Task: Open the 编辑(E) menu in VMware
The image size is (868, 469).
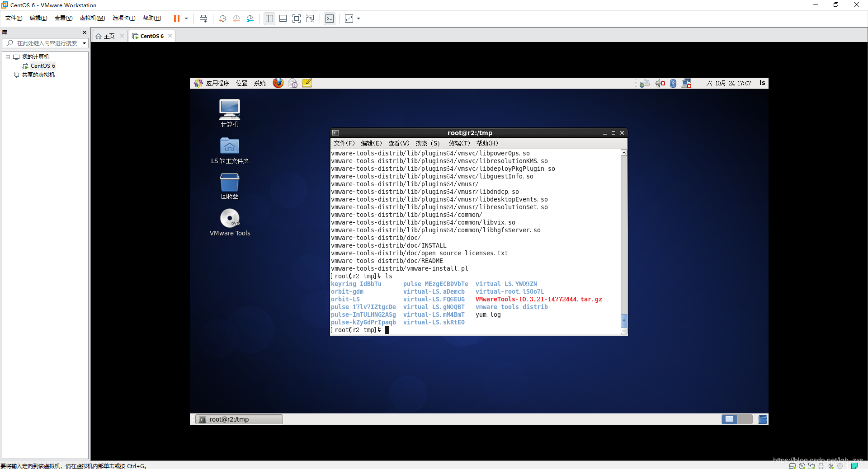Action: 38,18
